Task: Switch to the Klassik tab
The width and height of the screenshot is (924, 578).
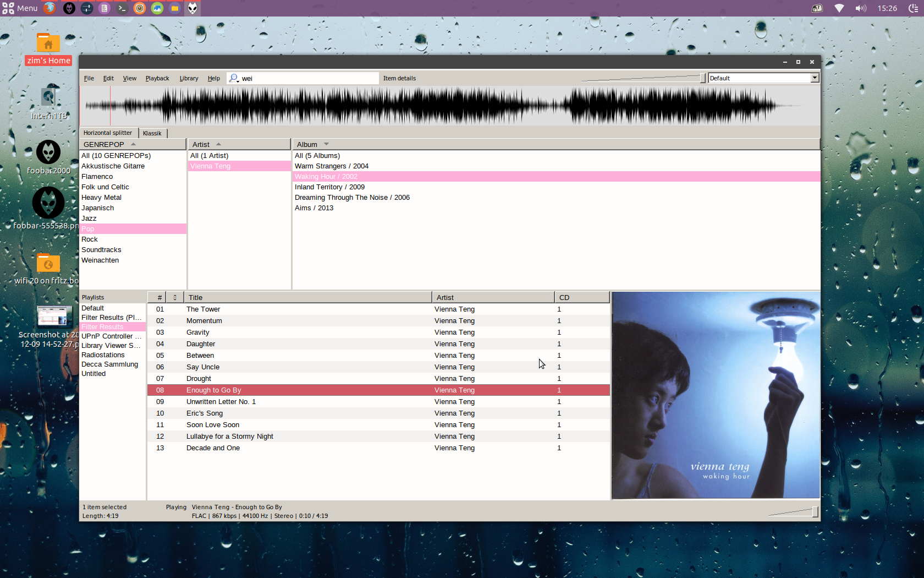Action: [152, 133]
